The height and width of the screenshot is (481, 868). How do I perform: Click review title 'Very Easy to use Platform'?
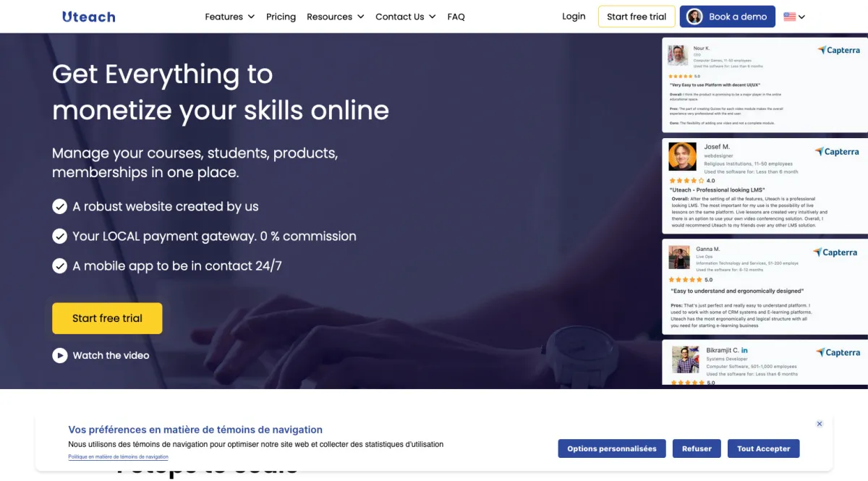coord(714,85)
